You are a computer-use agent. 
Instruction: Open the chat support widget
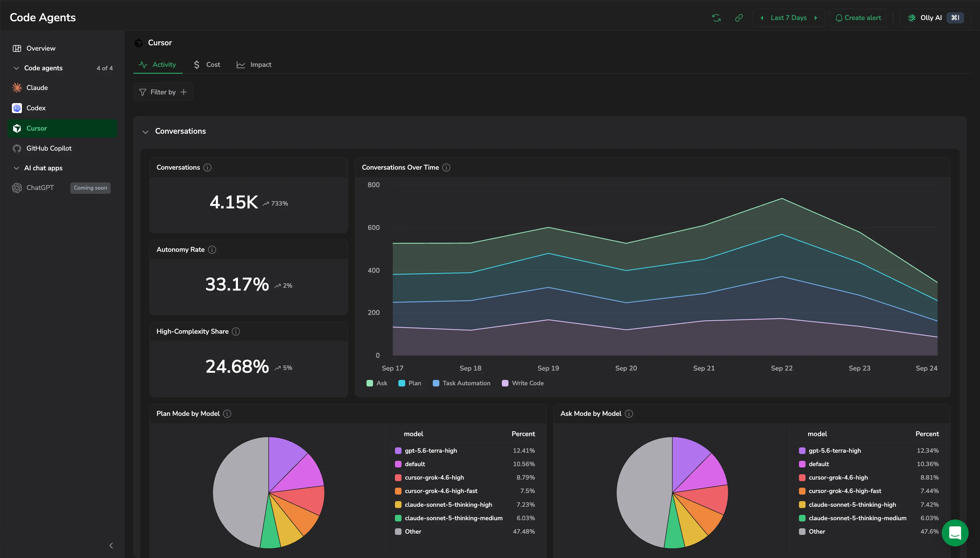tap(955, 533)
